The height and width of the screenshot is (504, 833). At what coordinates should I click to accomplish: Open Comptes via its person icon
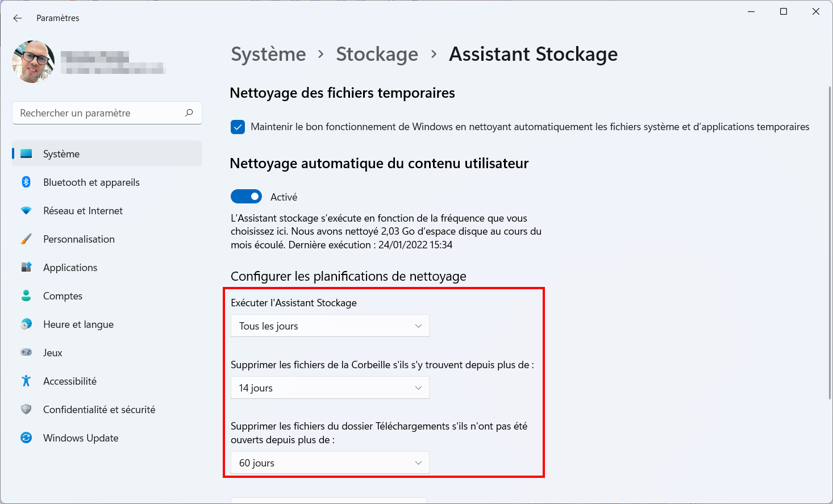pos(26,295)
